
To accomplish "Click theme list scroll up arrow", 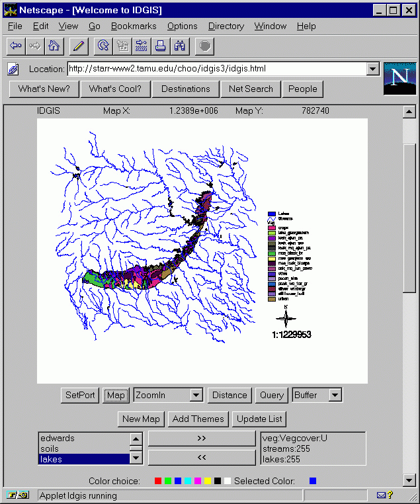I will [136, 439].
